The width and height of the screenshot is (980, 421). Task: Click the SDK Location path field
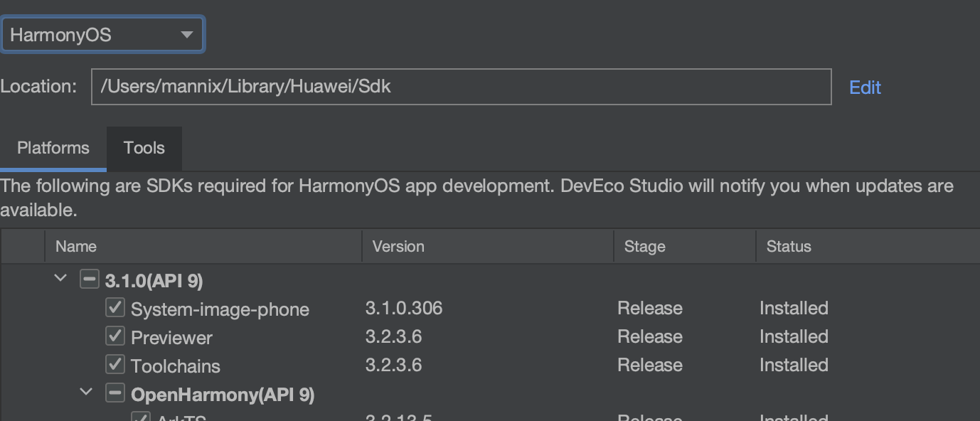461,87
